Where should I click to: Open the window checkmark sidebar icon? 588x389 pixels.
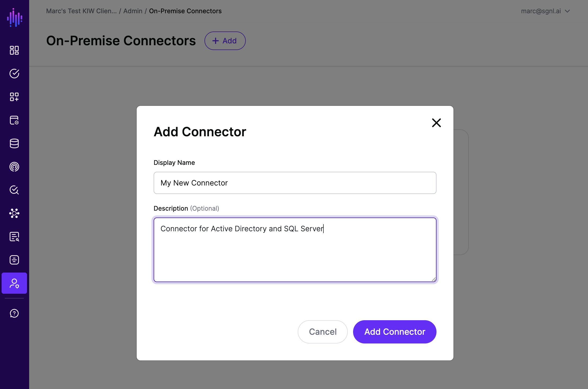(x=14, y=120)
